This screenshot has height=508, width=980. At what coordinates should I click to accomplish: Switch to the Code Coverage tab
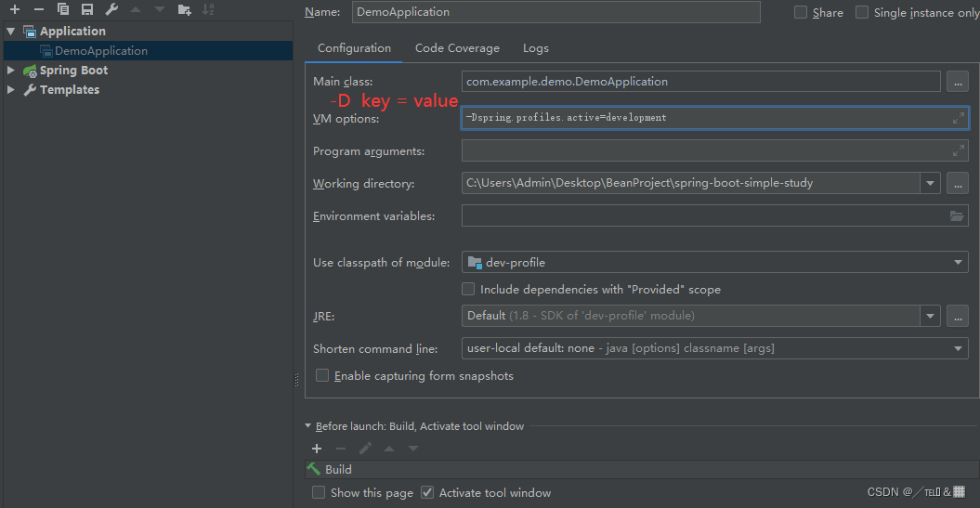(458, 48)
